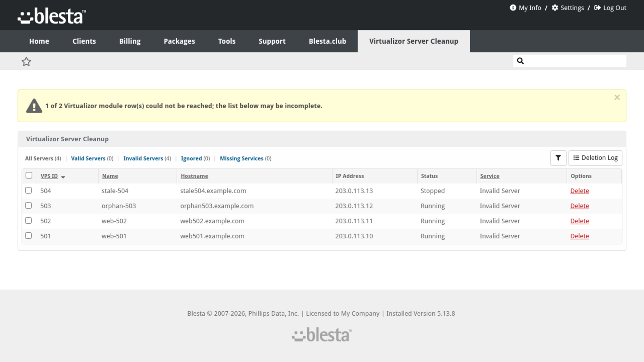The height and width of the screenshot is (362, 644).
Task: Click hostname orphan503.example.com
Action: 217,206
